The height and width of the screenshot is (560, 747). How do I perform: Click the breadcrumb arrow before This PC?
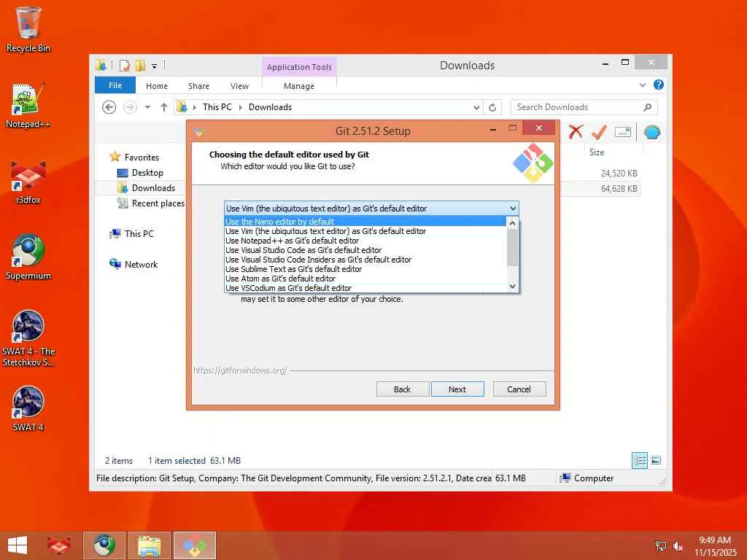tap(194, 108)
